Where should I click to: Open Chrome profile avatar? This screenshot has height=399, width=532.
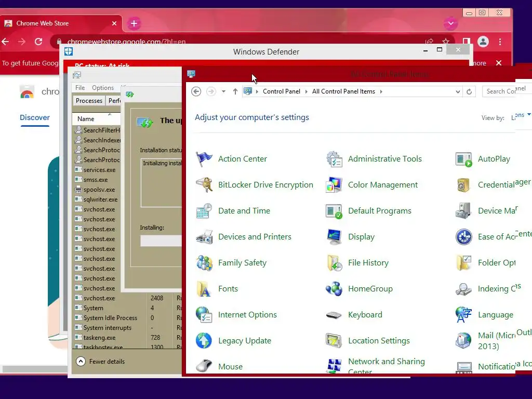(x=483, y=42)
